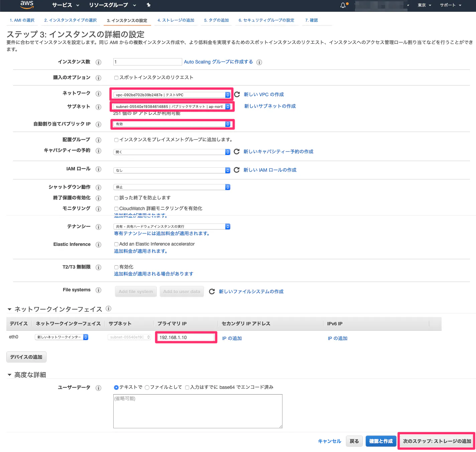Screen dimensions: 476x452
Task: Open the サービス menu
Action: point(66,5)
